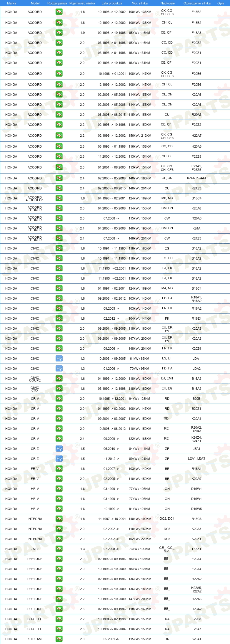Viewport: 230px width, 644px height.
Task: Click the Moc silnika column header
Action: point(140,3)
